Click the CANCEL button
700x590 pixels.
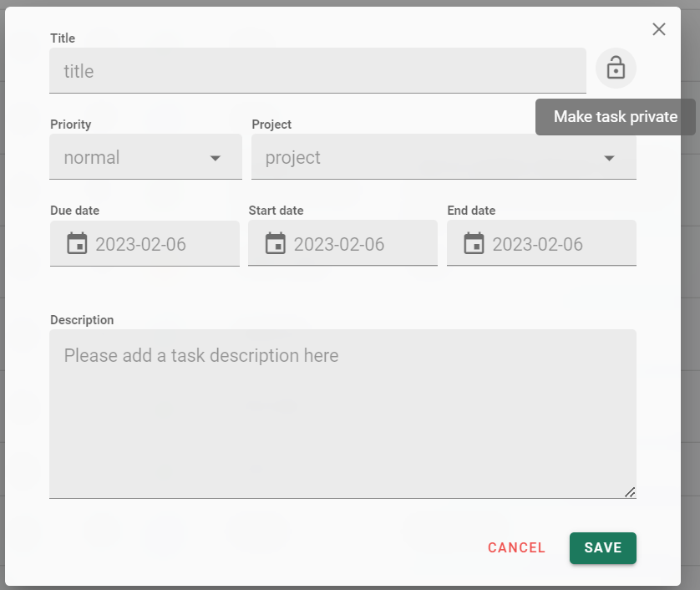pos(516,548)
